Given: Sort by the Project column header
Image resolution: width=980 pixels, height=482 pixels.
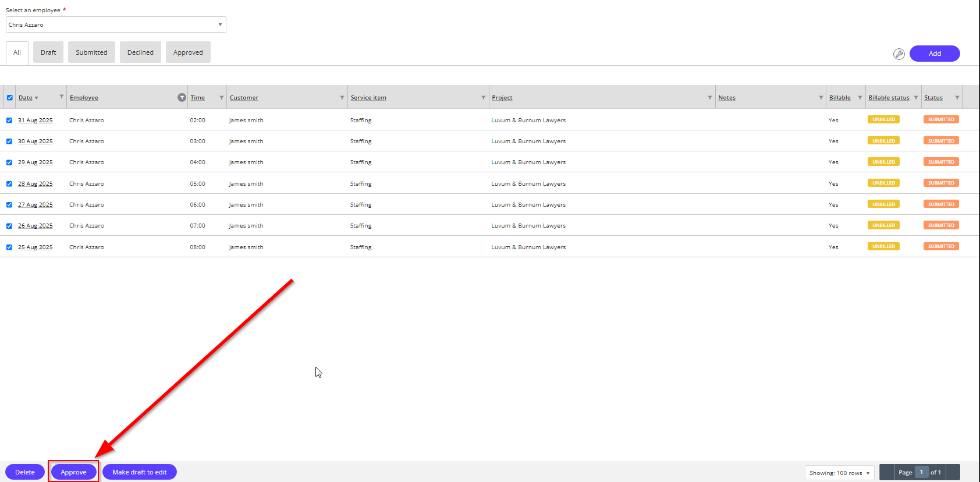Looking at the screenshot, I should click(502, 98).
